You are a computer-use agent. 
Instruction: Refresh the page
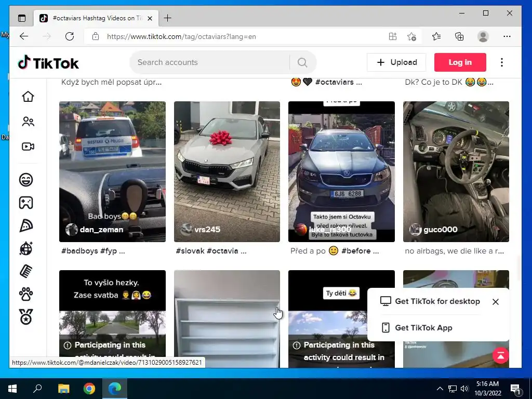coord(70,36)
